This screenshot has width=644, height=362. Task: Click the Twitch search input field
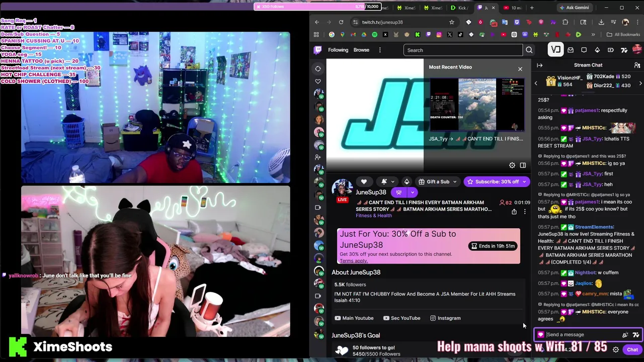pyautogui.click(x=463, y=50)
